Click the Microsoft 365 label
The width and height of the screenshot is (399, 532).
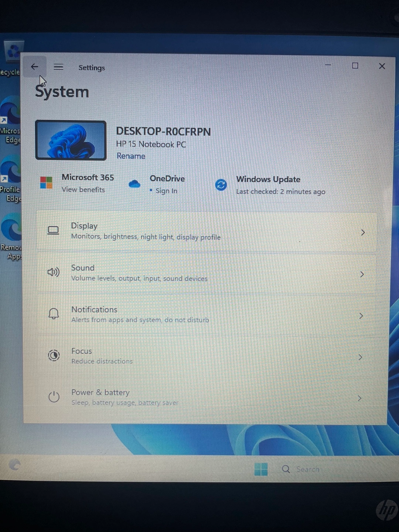[88, 177]
